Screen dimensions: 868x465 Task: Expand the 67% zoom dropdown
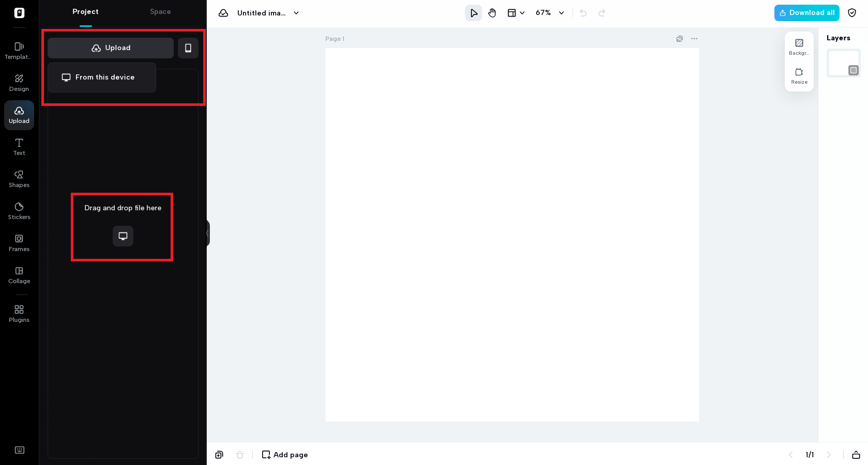click(x=550, y=13)
